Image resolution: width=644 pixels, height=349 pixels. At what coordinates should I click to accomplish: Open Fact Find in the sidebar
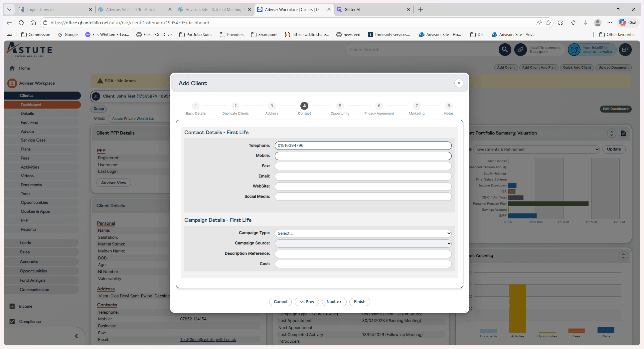click(30, 123)
